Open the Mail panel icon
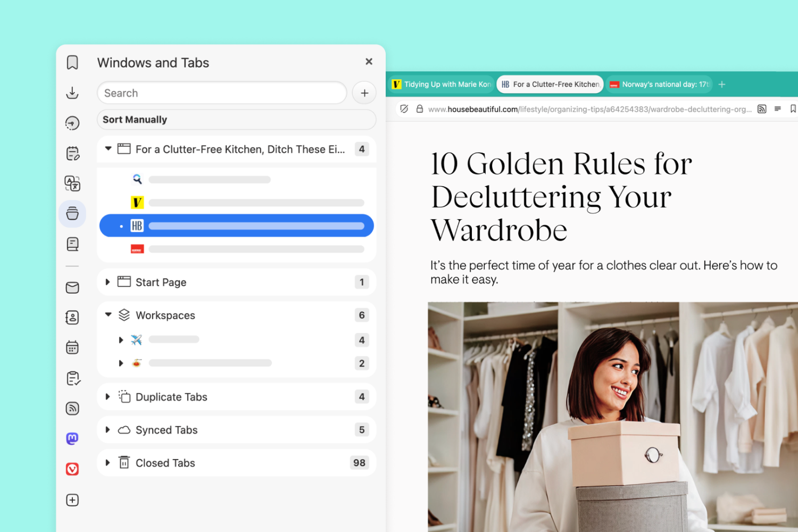798x532 pixels. click(72, 288)
